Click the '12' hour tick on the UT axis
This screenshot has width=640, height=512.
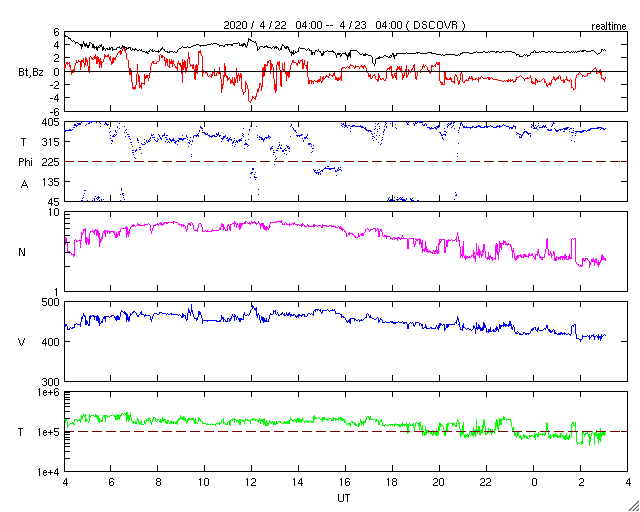[x=251, y=482]
